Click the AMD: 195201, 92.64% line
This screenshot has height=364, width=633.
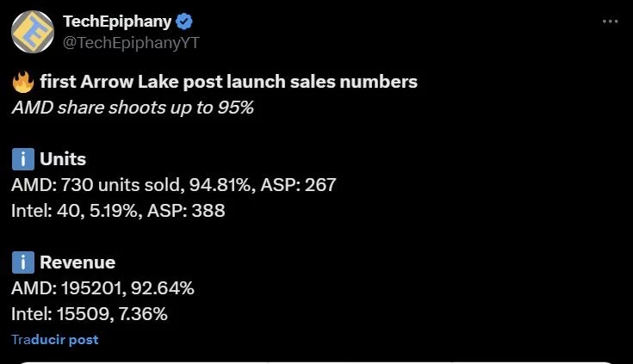click(x=103, y=288)
